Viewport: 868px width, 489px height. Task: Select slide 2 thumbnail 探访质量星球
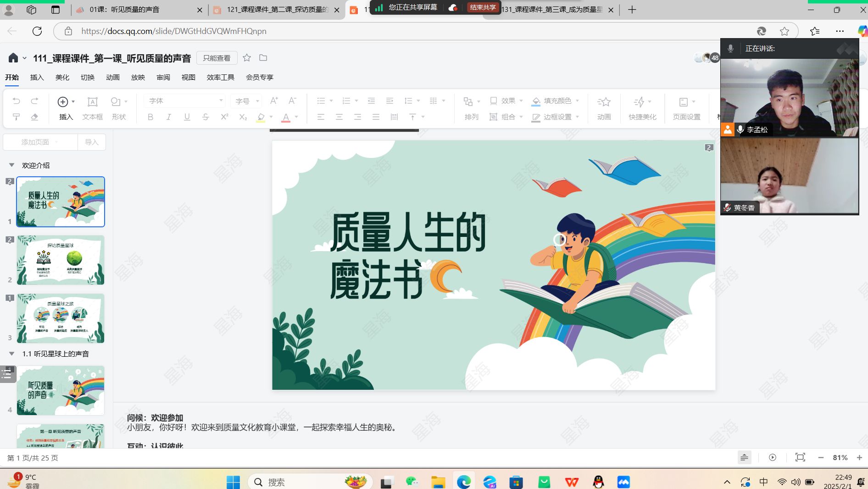point(61,260)
